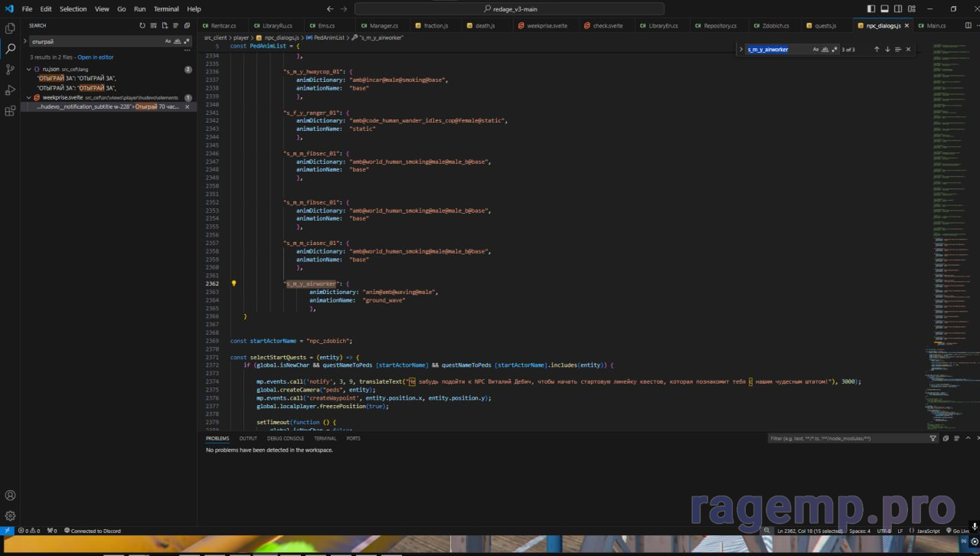Go to next match in find widget
This screenshot has width=980, height=556.
click(x=887, y=49)
